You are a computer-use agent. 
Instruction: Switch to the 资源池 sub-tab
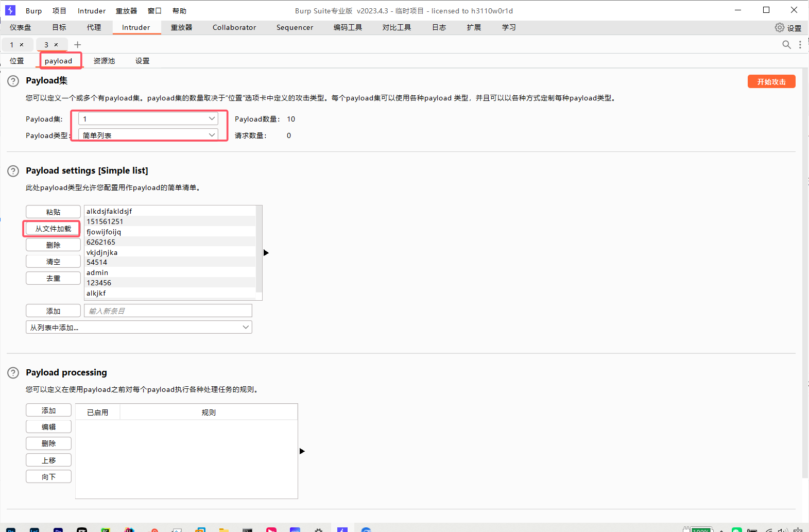(105, 61)
